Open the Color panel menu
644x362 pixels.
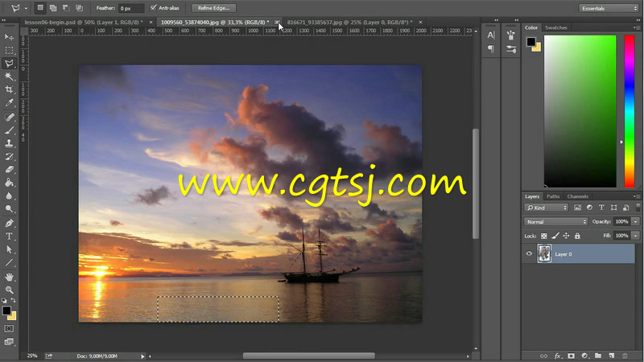click(637, 27)
